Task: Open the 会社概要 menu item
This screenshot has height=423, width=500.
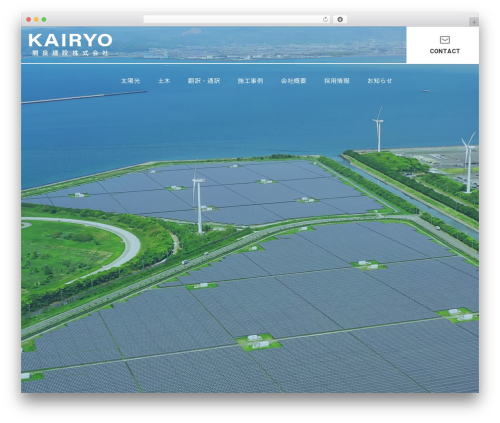Action: pos(293,81)
